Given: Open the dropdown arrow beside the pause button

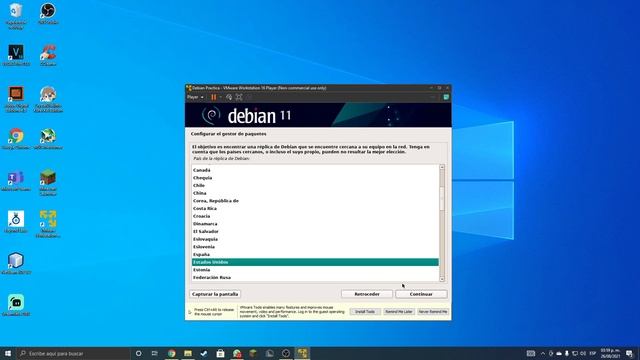Looking at the screenshot, I should tap(220, 97).
